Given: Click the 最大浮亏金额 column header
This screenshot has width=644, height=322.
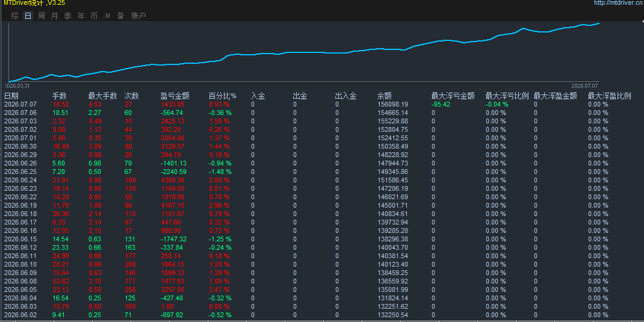Looking at the screenshot, I should [x=453, y=96].
